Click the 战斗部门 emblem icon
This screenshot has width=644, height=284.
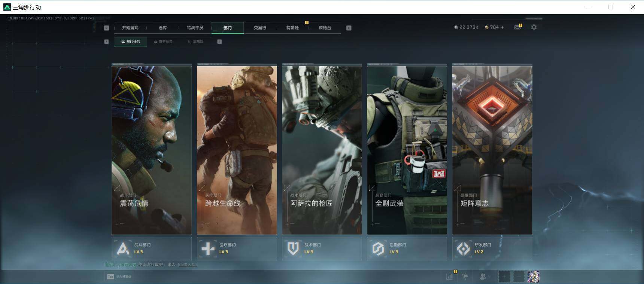click(123, 248)
